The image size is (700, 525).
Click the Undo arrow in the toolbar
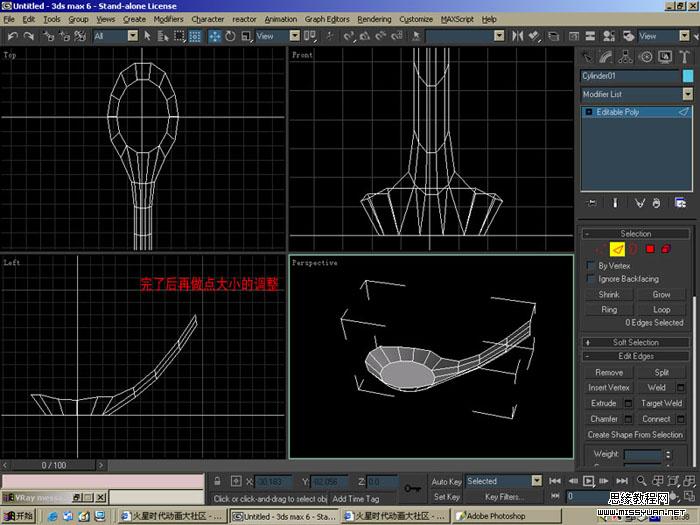click(x=12, y=36)
